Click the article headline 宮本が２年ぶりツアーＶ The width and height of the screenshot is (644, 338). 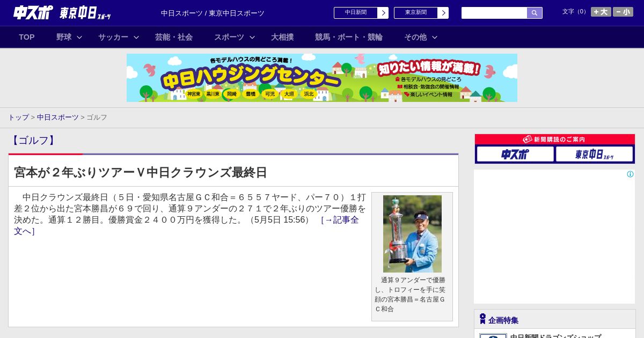(141, 172)
